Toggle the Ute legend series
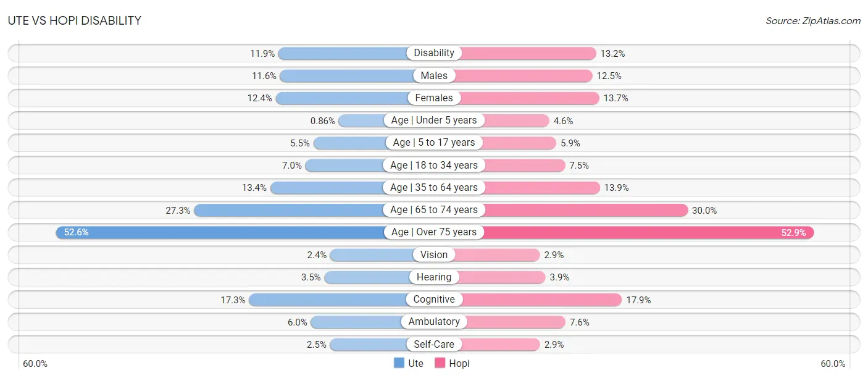This screenshot has height=378, width=868. (409, 363)
